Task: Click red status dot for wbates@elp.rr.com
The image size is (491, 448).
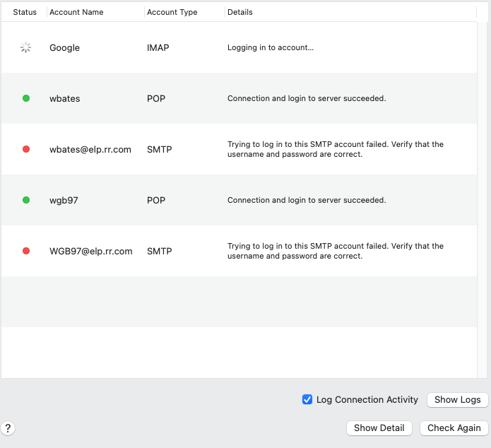Action: tap(26, 150)
